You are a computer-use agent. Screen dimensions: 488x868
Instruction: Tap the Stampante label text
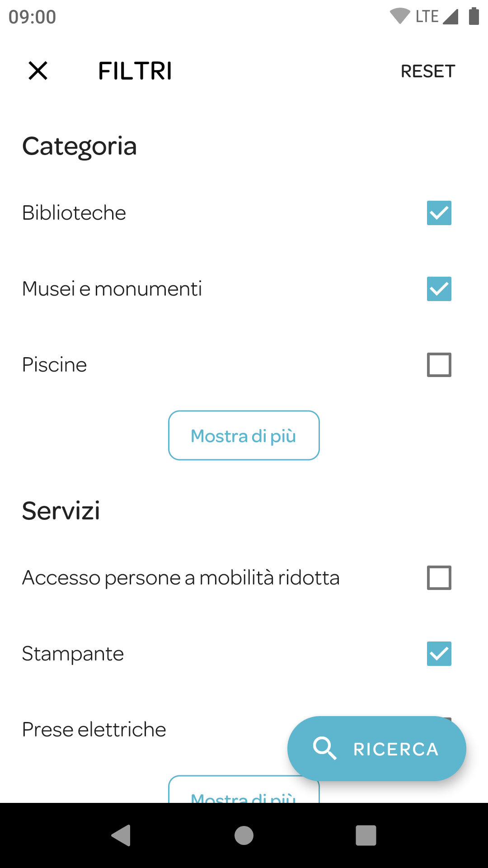click(73, 654)
